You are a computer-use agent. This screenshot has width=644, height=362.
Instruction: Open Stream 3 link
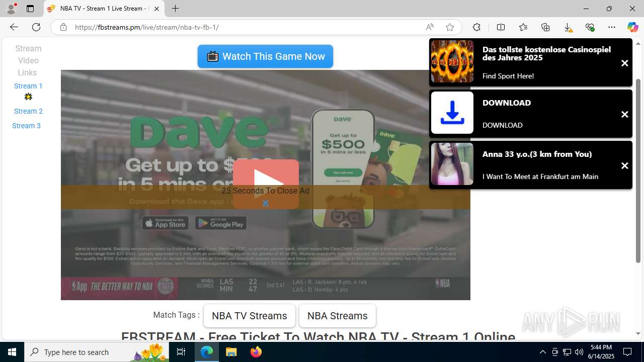coord(26,126)
